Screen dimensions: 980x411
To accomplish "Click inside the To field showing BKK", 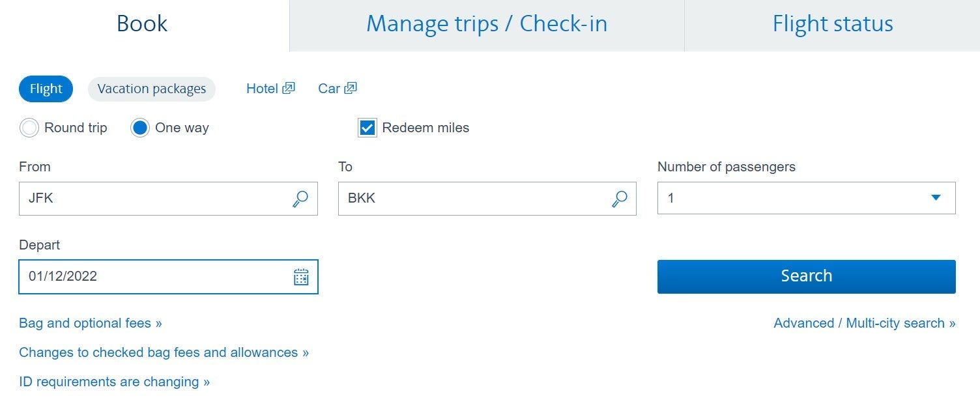I will (x=456, y=198).
